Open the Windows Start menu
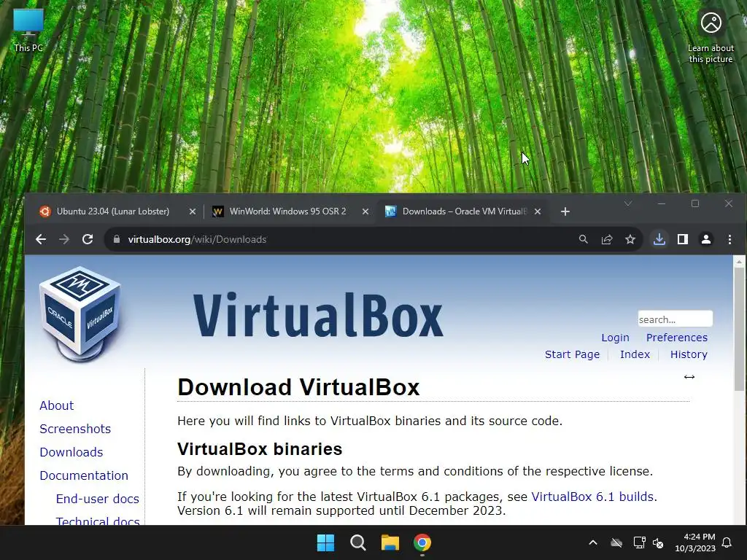 (x=326, y=542)
